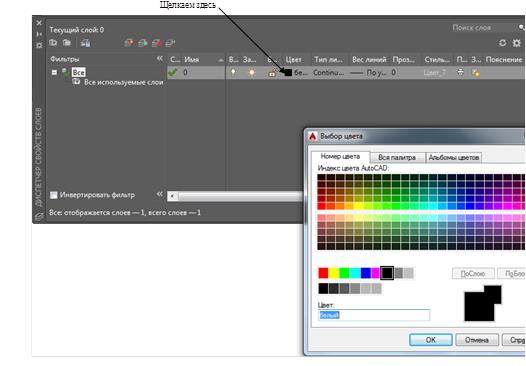Open help via 'Спр...' button
This screenshot has width=526, height=366.
[x=514, y=340]
